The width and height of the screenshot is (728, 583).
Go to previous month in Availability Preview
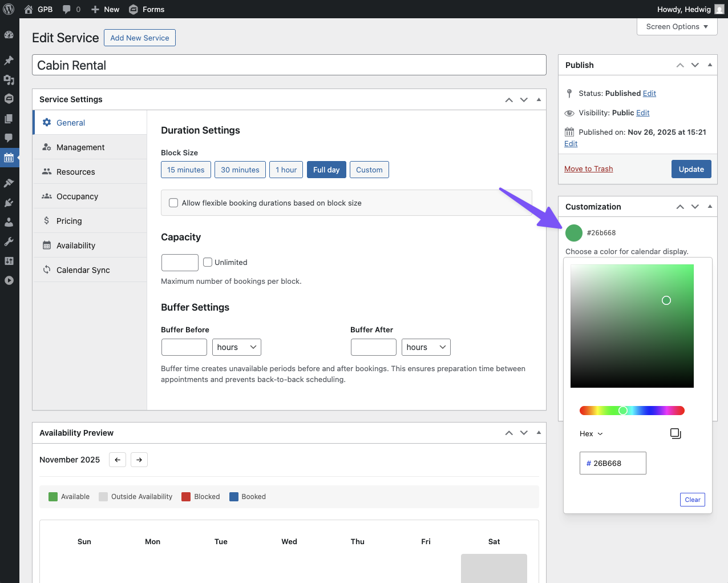click(118, 460)
